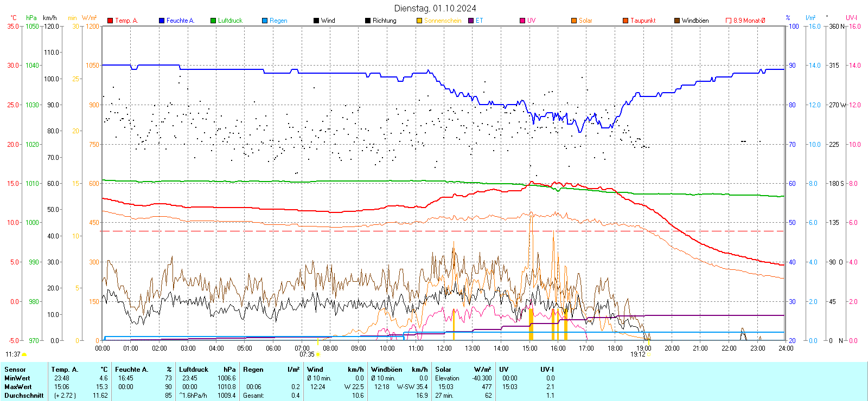Click the green Luftdruck legend marker

pyautogui.click(x=213, y=21)
